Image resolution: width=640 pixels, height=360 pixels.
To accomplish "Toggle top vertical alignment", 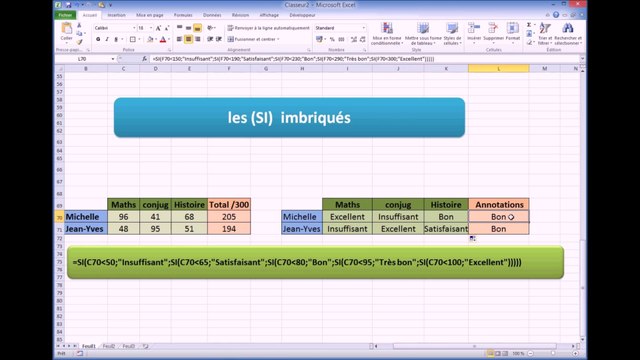I will [179, 28].
